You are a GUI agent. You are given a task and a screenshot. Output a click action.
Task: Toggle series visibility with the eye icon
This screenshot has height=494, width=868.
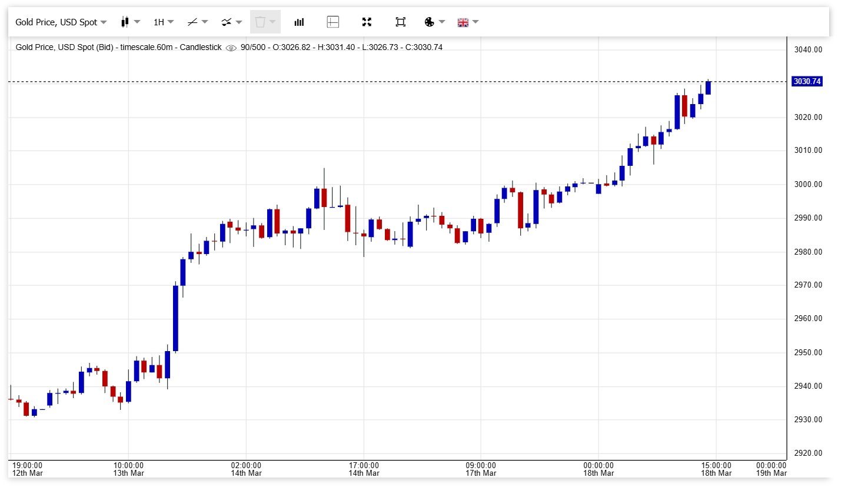click(231, 48)
